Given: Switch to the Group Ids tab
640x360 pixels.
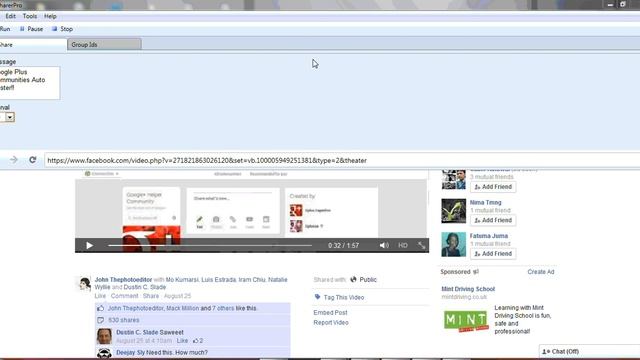Looking at the screenshot, I should (104, 44).
